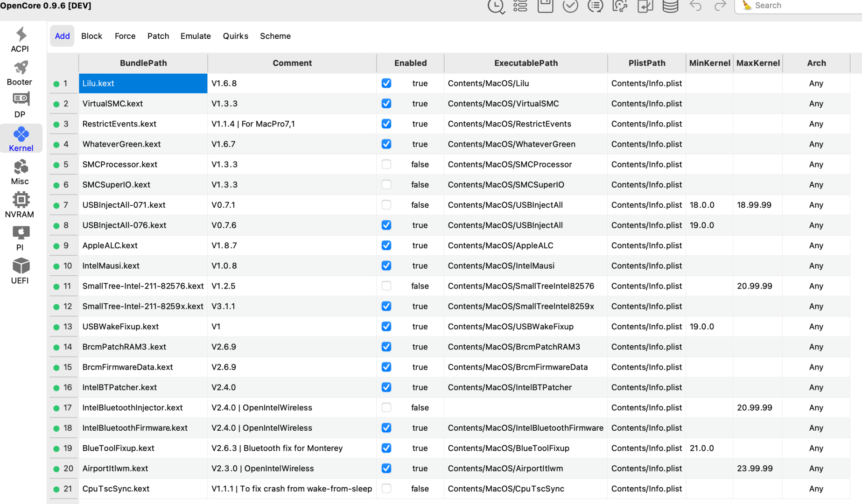Go to the NVRAM chip section

pyautogui.click(x=20, y=205)
